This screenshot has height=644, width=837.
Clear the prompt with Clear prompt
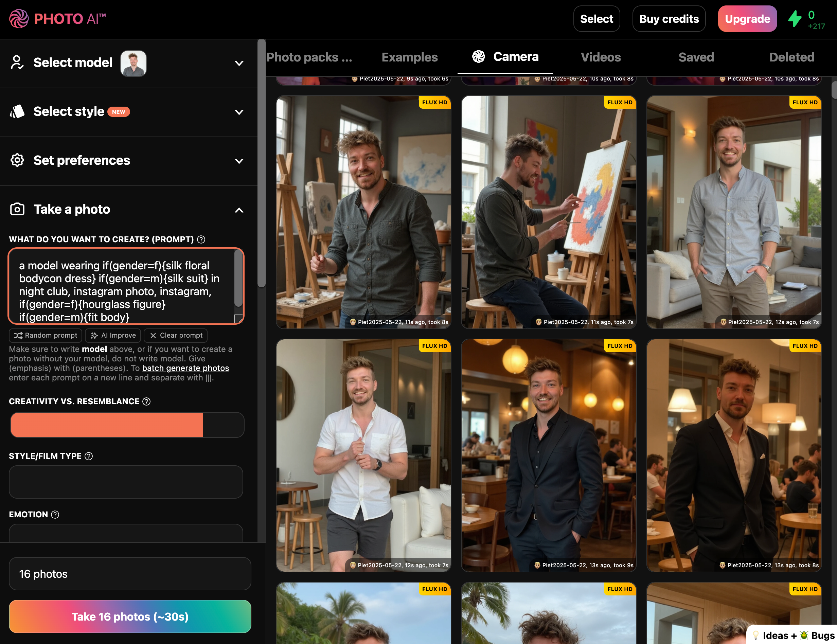point(176,335)
